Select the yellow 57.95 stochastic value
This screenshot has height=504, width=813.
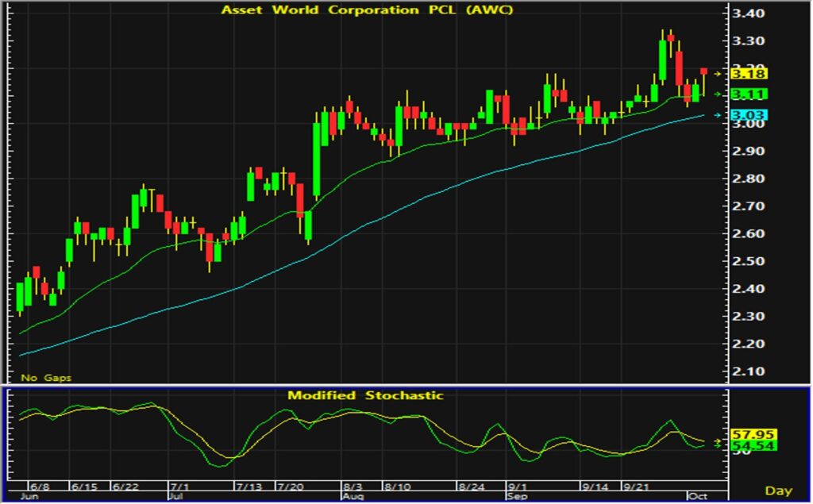click(x=753, y=434)
